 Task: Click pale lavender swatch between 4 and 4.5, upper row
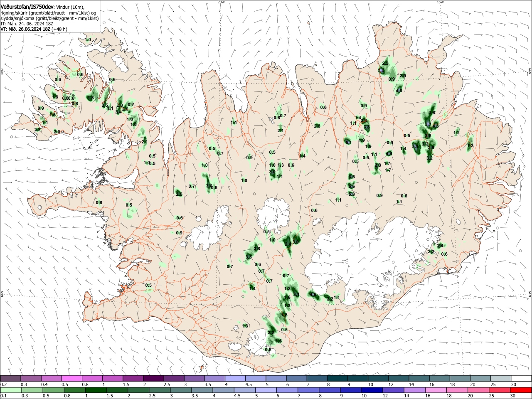click(235, 379)
